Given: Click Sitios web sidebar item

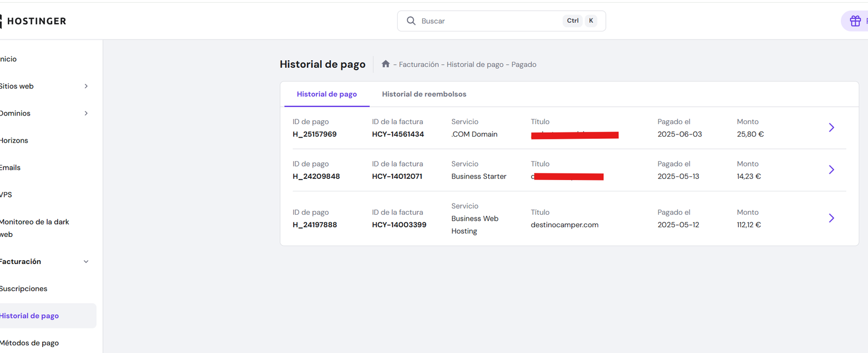Looking at the screenshot, I should pyautogui.click(x=17, y=86).
